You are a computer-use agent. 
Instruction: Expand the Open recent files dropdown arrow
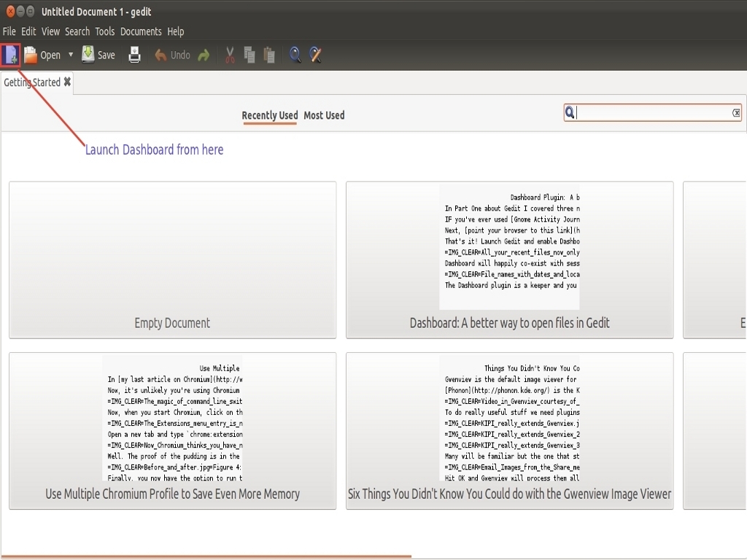[71, 55]
